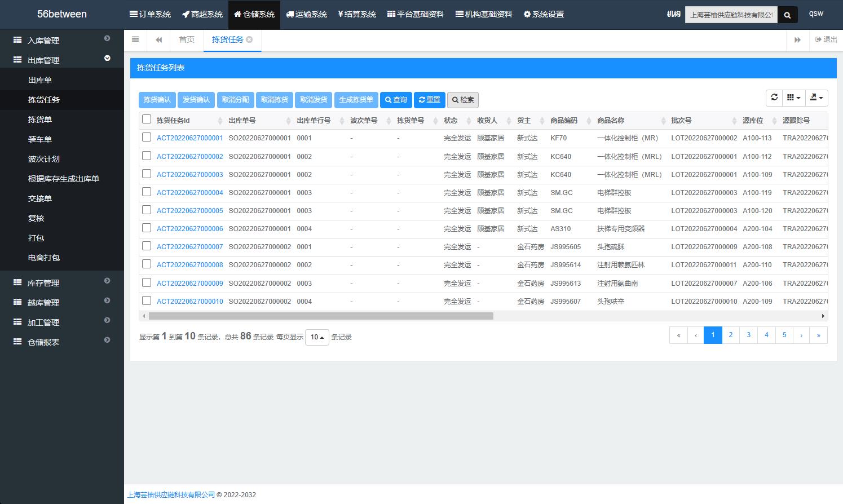Check row ACT20220627000006
The height and width of the screenshot is (504, 843).
pyautogui.click(x=147, y=228)
